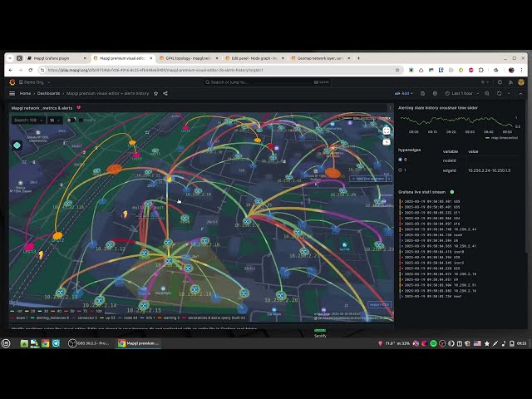Expand the Demo Org. organization switcher
Image resolution: width=532 pixels, height=399 pixels.
(35, 82)
